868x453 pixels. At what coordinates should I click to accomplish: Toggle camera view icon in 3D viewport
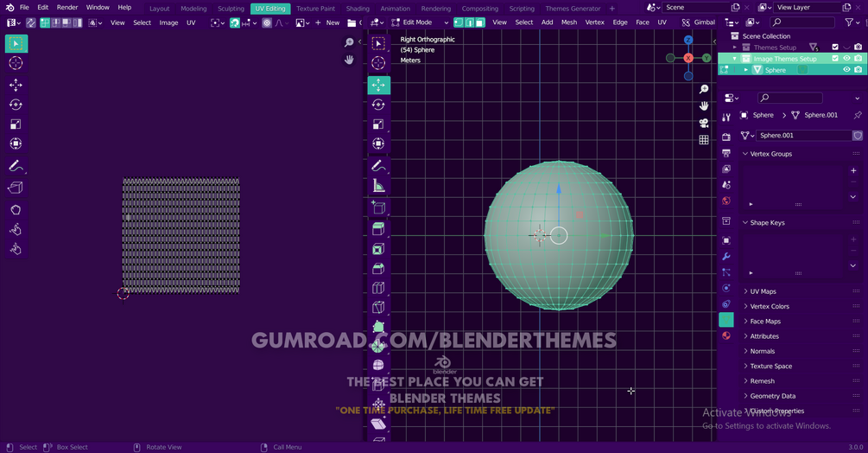(x=704, y=123)
